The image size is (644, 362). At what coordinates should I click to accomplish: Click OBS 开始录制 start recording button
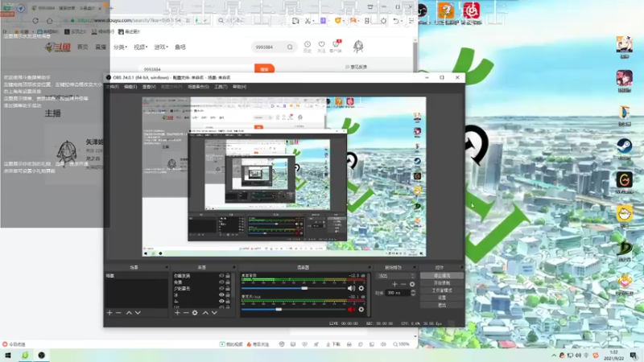tap(442, 283)
